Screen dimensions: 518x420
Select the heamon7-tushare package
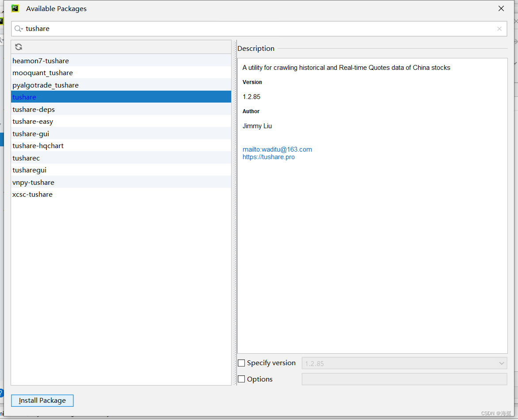pyautogui.click(x=121, y=61)
